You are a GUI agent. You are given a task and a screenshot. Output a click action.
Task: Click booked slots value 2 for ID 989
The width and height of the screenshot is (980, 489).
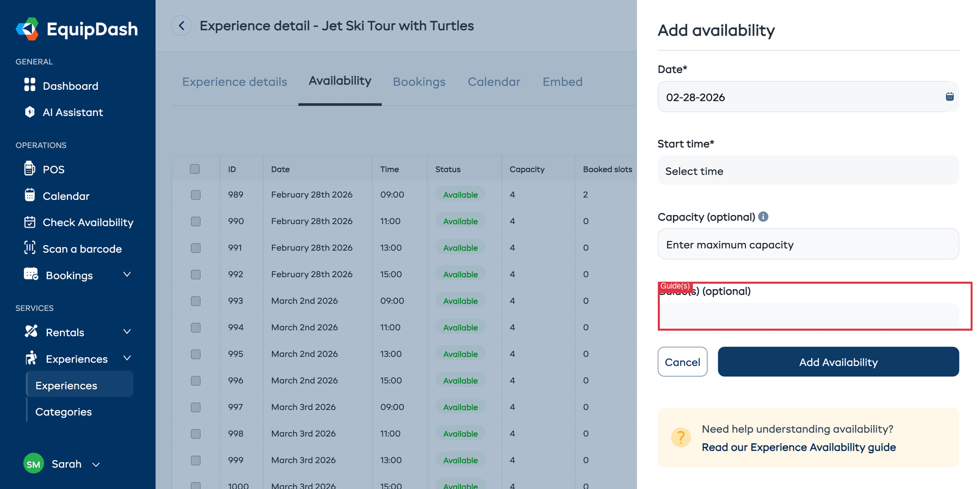tap(585, 194)
